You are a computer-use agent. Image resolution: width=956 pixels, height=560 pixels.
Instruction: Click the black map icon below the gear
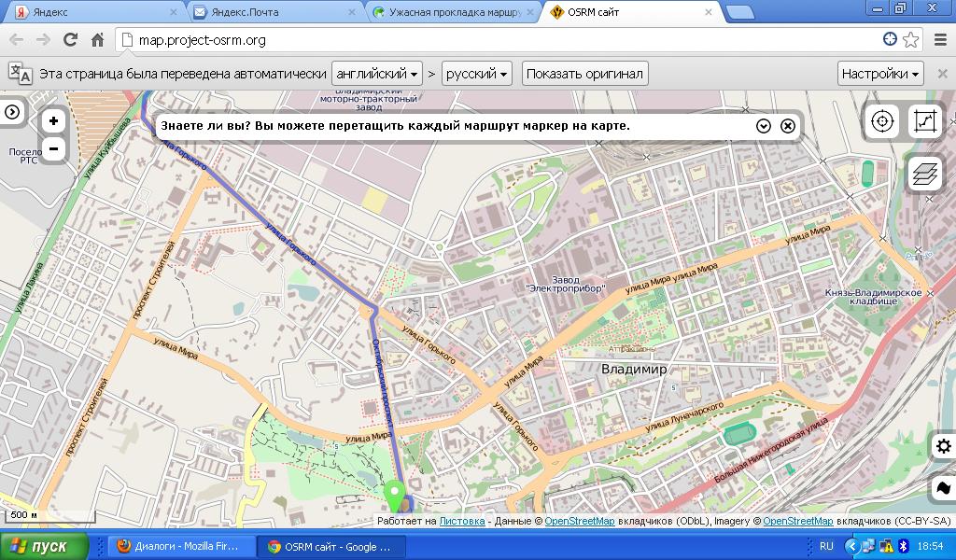[x=943, y=488]
